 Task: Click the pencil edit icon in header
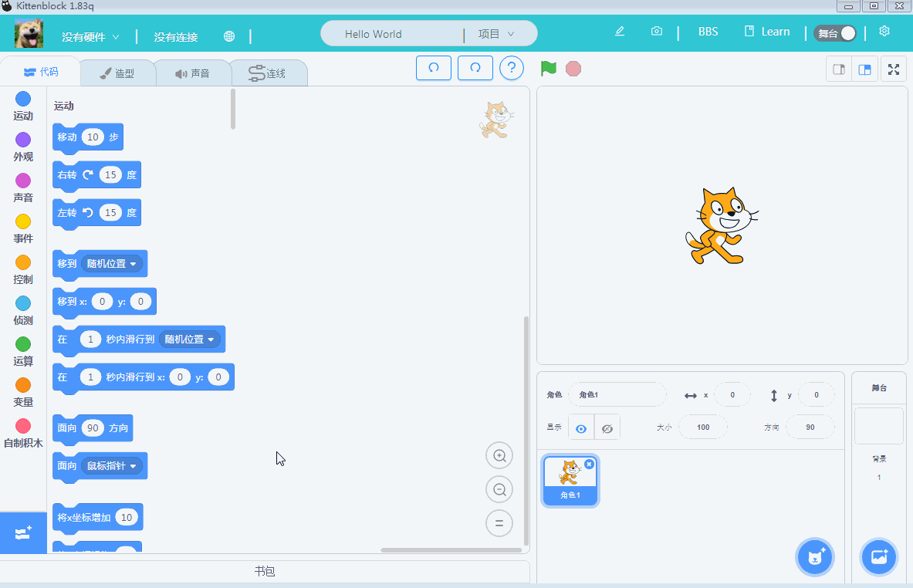coord(620,32)
